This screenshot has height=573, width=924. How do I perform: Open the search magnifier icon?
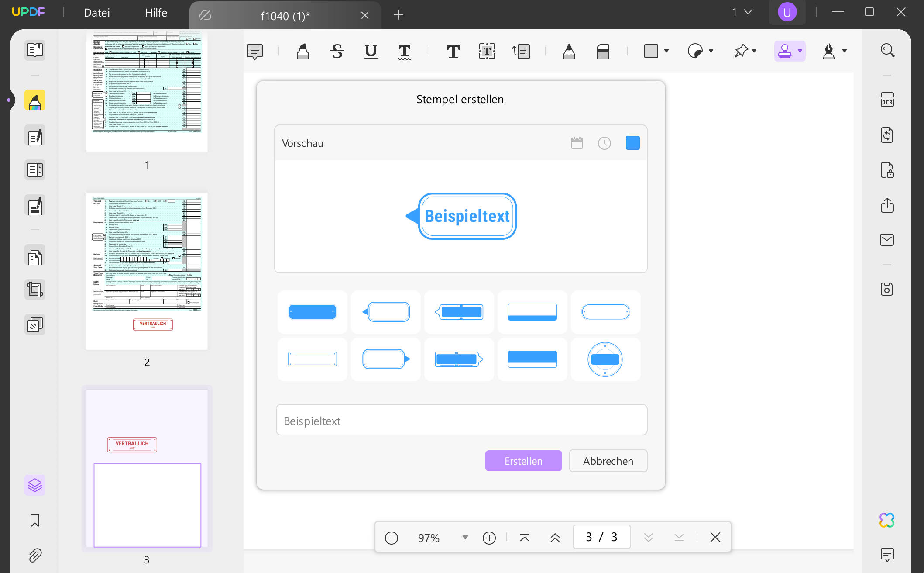coord(887,50)
